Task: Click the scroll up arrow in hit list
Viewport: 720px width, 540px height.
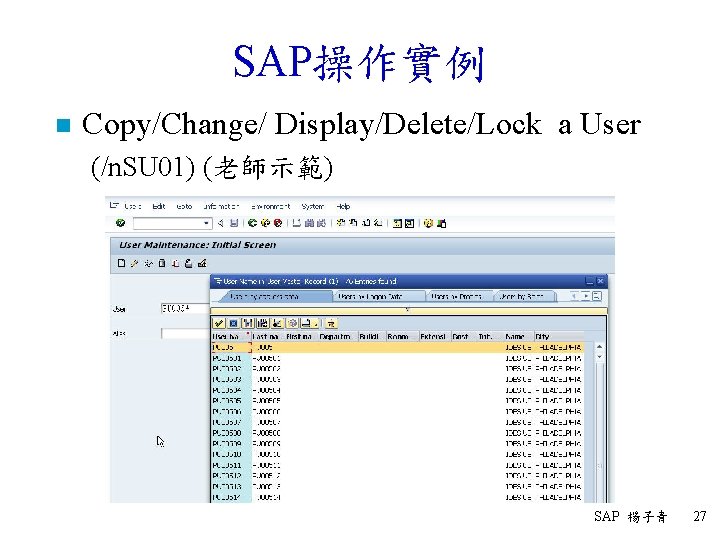Action: [599, 347]
